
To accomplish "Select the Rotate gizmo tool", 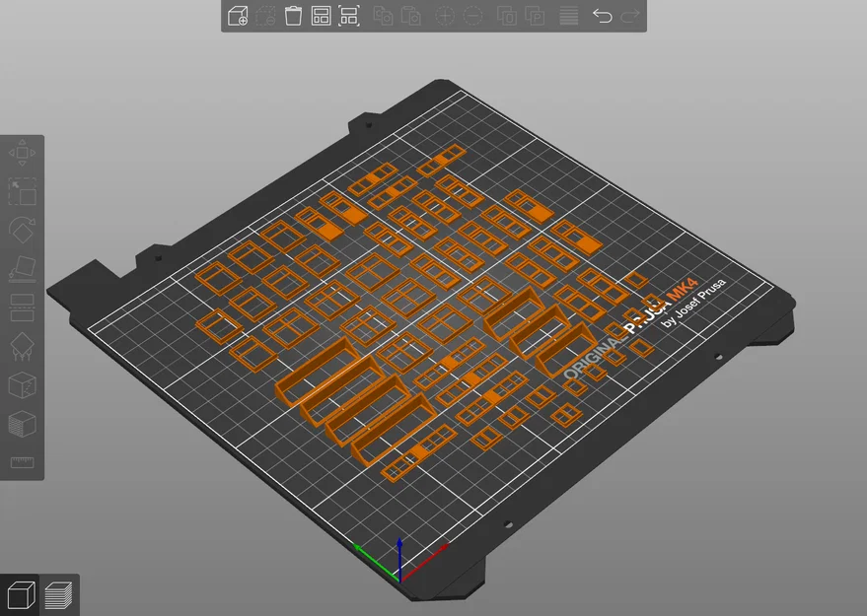I will (x=22, y=230).
